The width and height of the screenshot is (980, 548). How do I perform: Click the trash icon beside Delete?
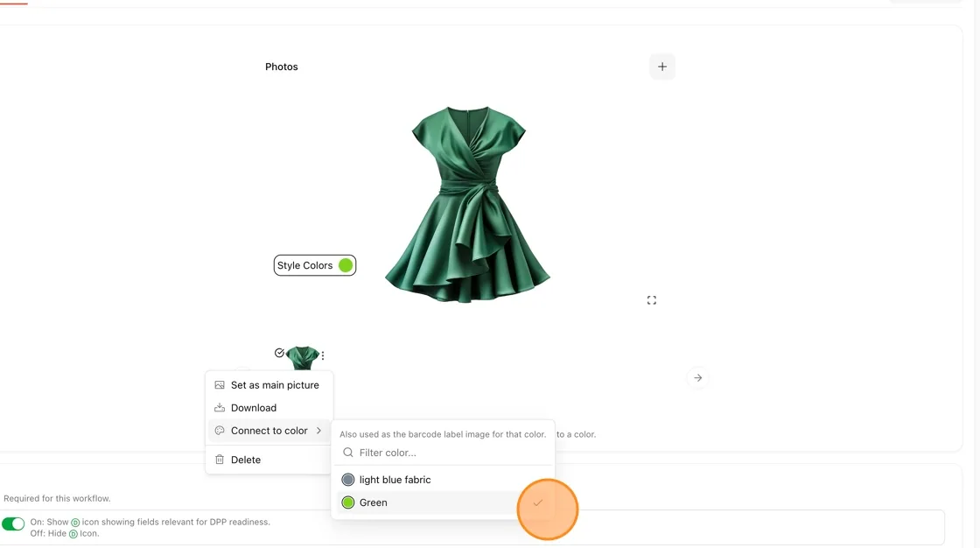pos(220,460)
